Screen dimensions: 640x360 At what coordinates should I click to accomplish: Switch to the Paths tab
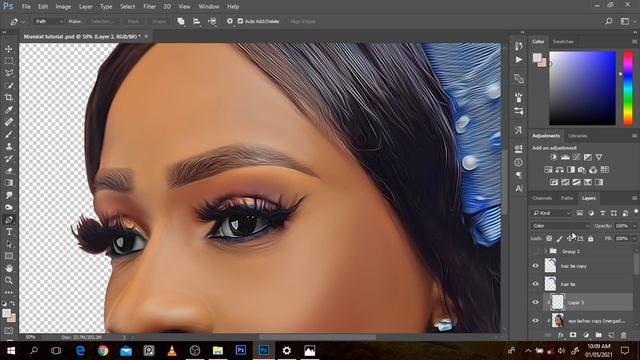pos(567,198)
